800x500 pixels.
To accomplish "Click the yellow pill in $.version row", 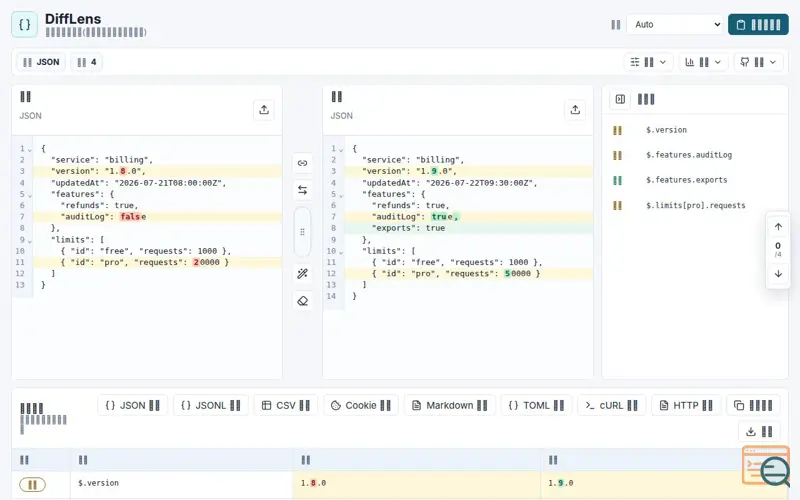I will point(32,484).
